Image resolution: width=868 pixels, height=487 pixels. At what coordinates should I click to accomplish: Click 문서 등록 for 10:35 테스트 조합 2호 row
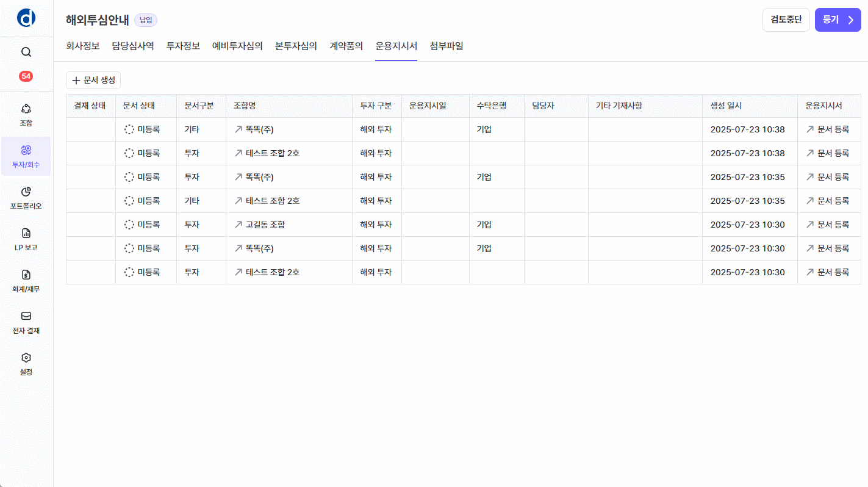coord(828,201)
